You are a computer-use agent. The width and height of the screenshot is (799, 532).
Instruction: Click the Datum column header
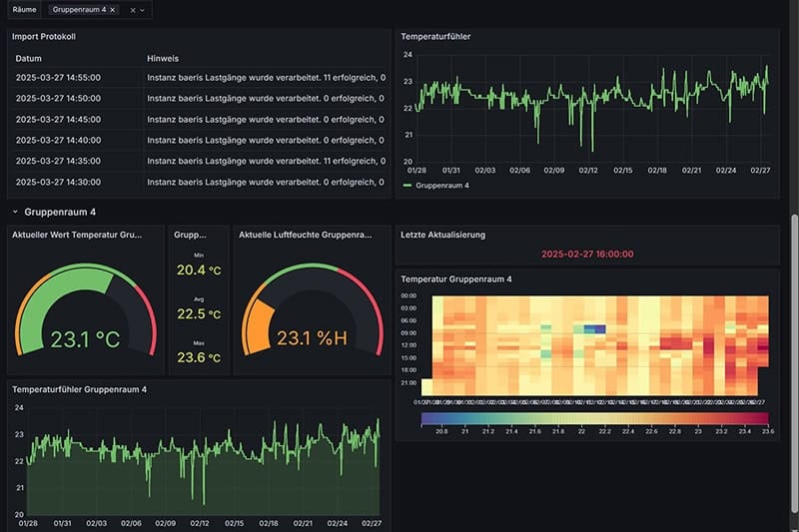(x=29, y=59)
